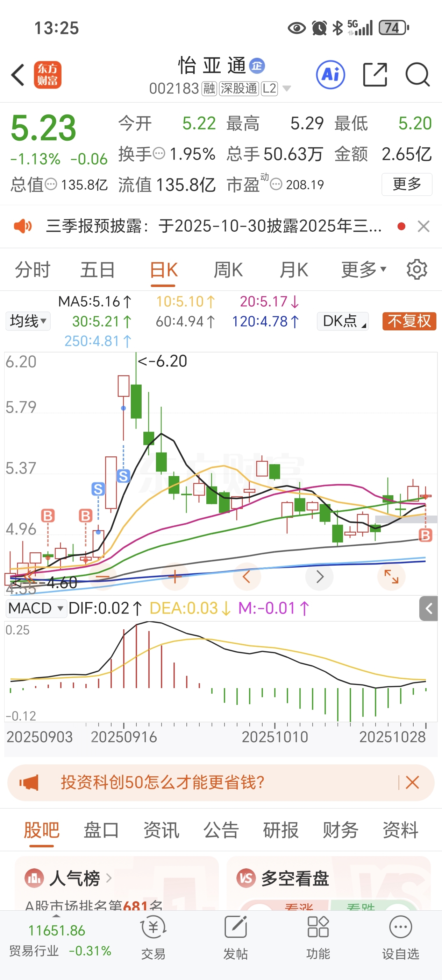The image size is (442, 980).
Task: Tap the enterprise badge beside 怡亚通
Action: (257, 66)
